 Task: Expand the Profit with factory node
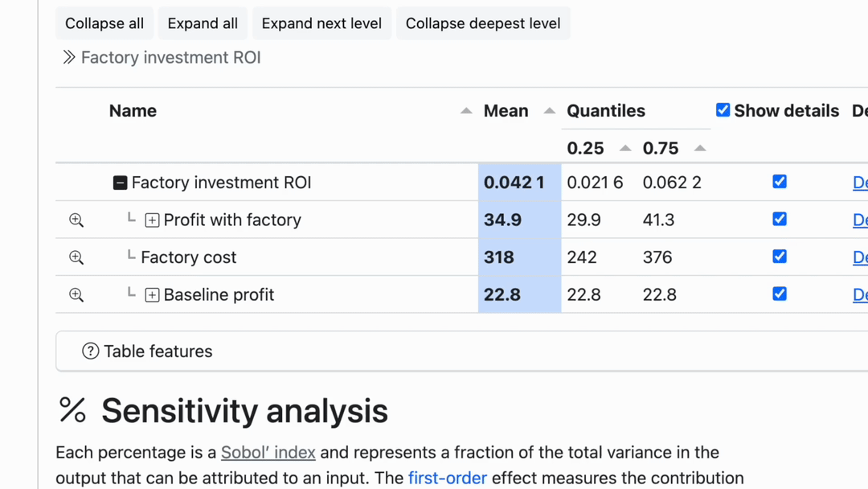click(x=152, y=220)
